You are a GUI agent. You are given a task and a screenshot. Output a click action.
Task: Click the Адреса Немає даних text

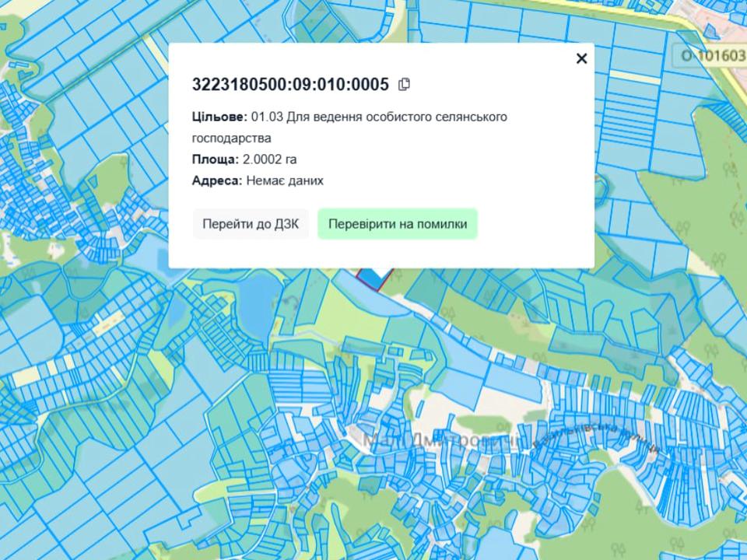click(257, 180)
